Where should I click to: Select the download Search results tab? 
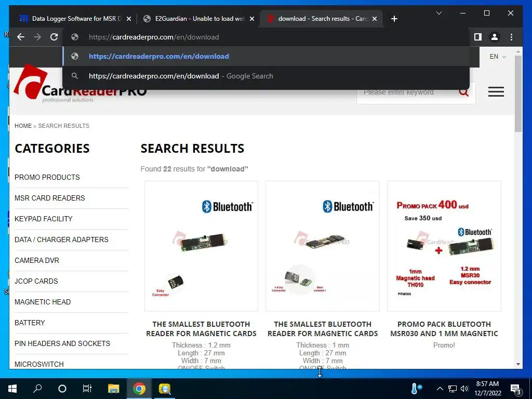pyautogui.click(x=321, y=19)
